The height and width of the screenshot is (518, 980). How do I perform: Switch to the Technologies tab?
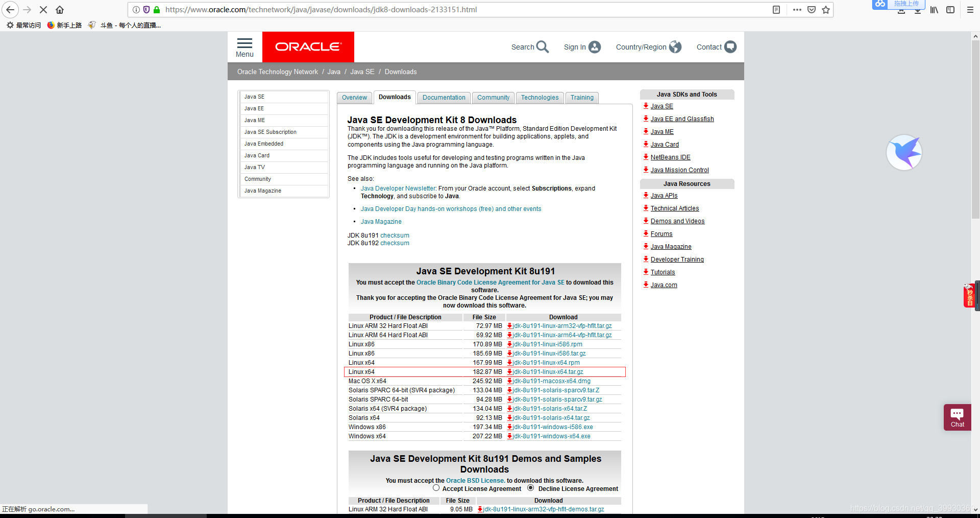pyautogui.click(x=540, y=98)
